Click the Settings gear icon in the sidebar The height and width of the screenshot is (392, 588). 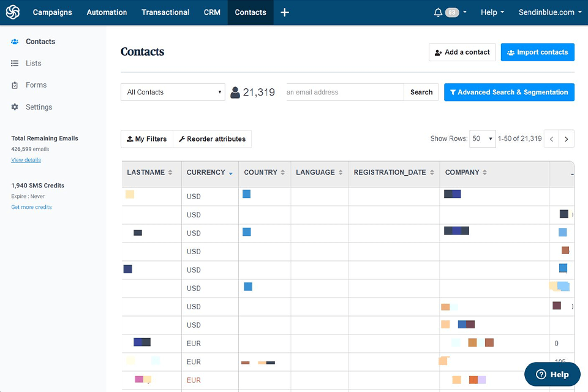click(x=15, y=107)
